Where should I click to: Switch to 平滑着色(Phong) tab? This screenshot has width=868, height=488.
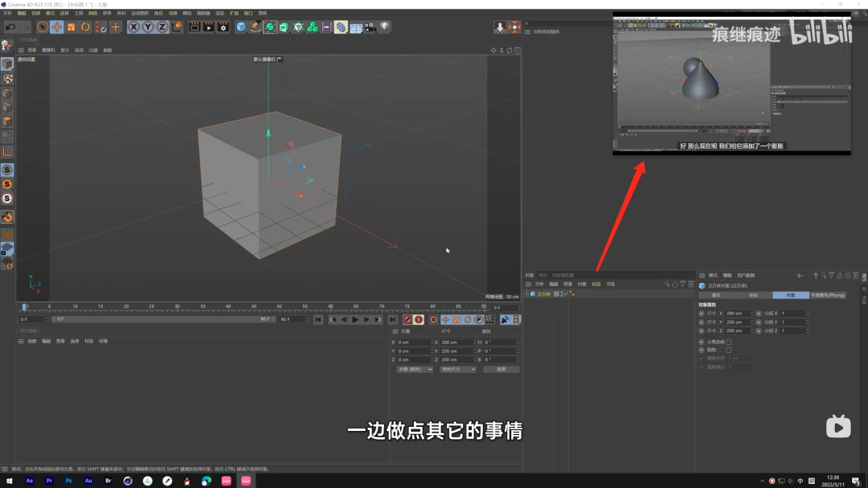click(x=828, y=295)
